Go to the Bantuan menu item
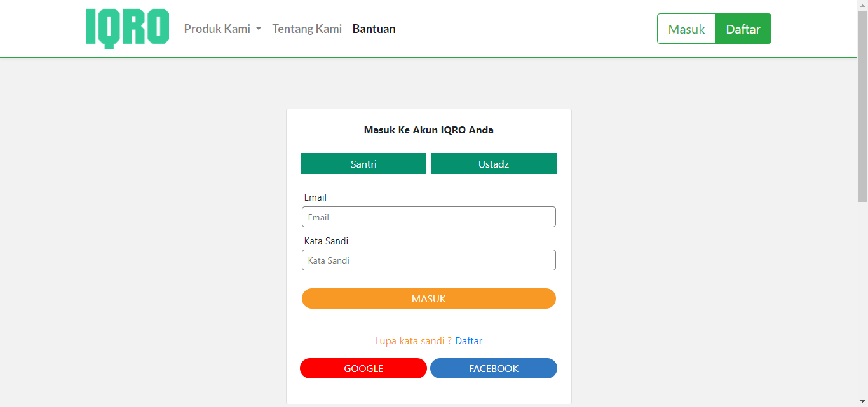 pyautogui.click(x=374, y=29)
